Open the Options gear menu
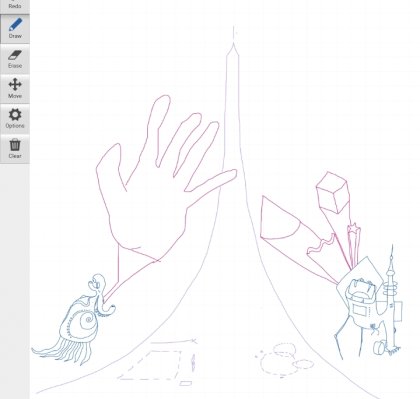420x399 pixels. (15, 119)
